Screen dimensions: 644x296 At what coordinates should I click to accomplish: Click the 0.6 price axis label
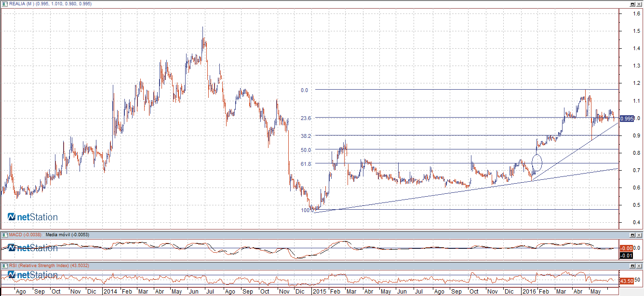coord(636,188)
